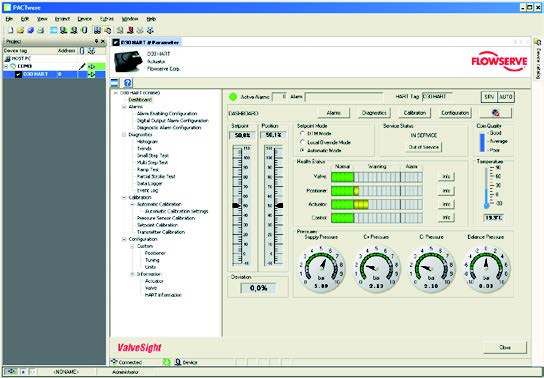Select Pressure Sensor Calibration tree item
The image size is (544, 378).
click(x=166, y=218)
